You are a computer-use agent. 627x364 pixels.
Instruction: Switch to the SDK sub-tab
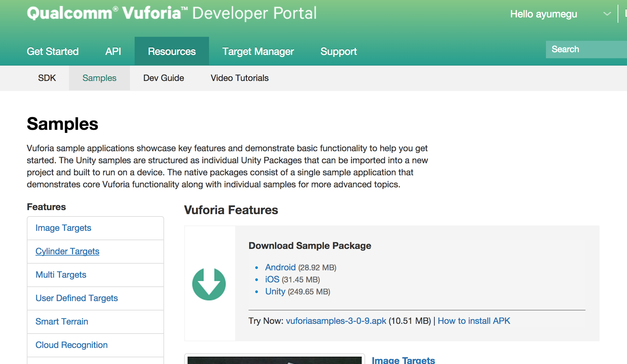(x=47, y=78)
